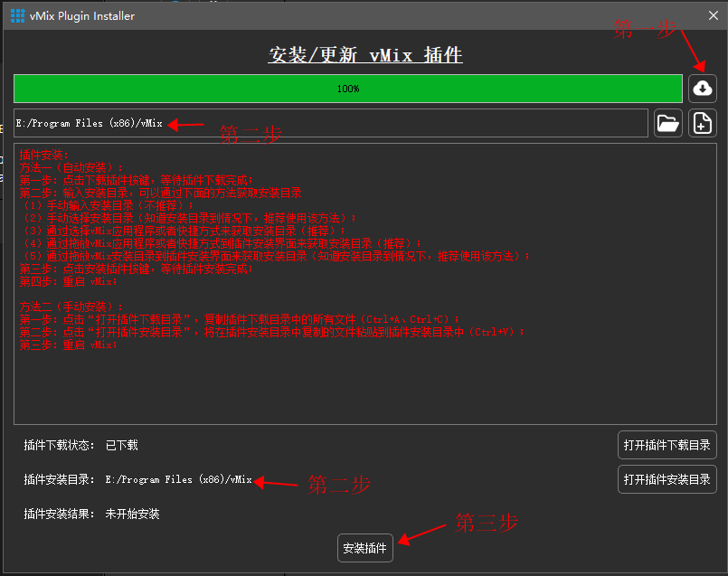Screen dimensions: 728x576
Task: Click the 方法二（手动安装） line
Action: click(x=71, y=307)
